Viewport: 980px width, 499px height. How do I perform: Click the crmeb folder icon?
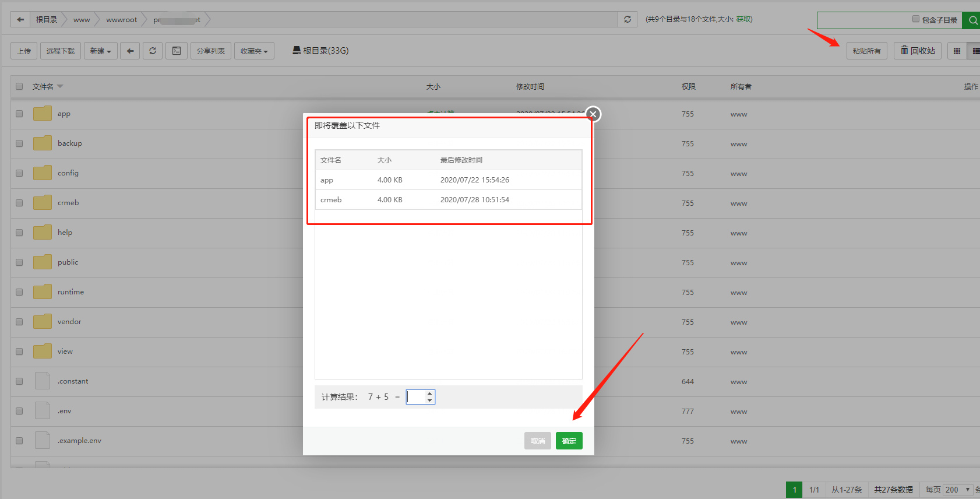(43, 203)
